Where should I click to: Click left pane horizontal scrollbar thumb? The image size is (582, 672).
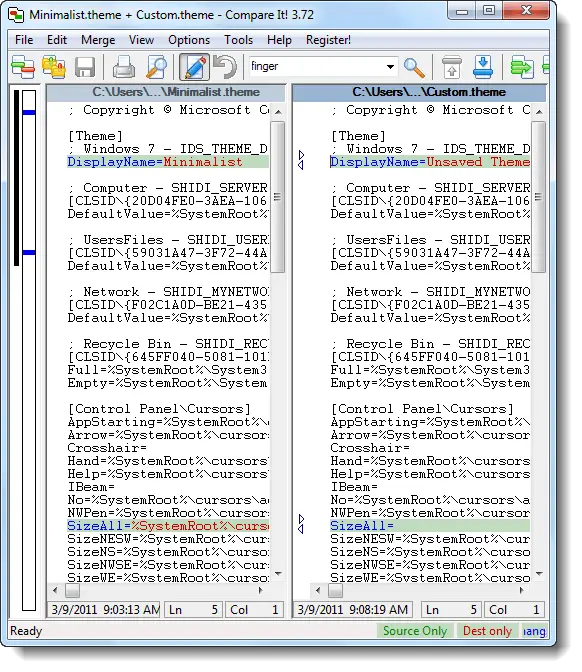[72, 591]
